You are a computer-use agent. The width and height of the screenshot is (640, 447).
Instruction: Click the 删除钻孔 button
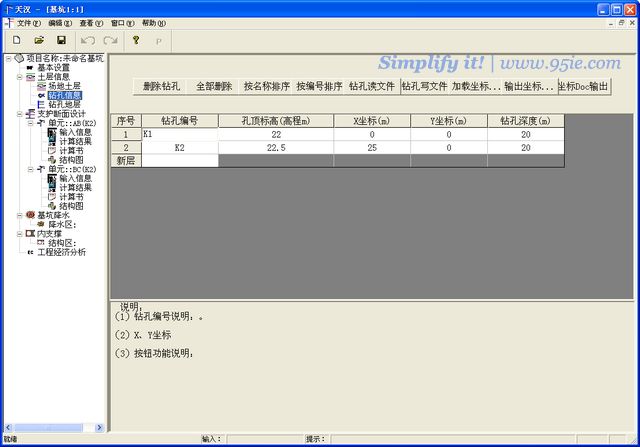click(x=160, y=87)
